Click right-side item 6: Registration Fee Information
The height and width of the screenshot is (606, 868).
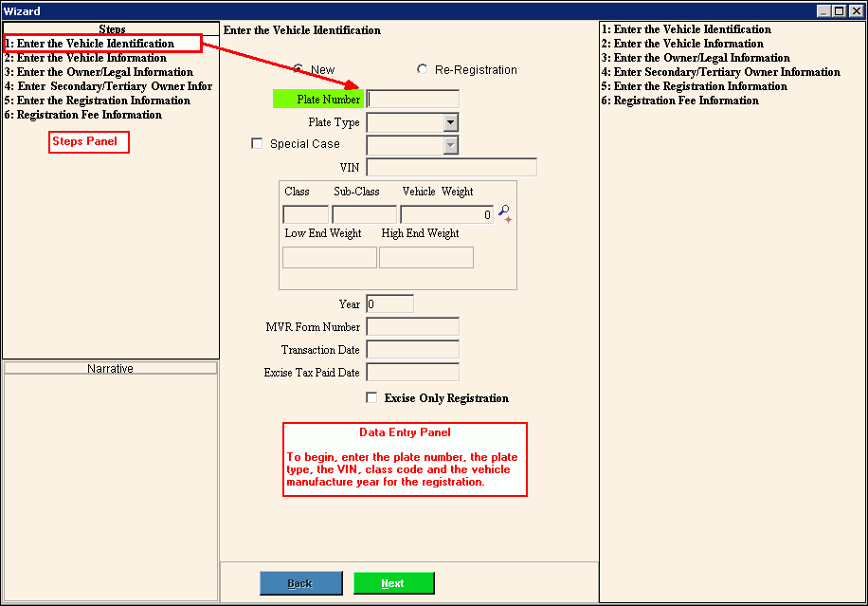click(680, 101)
